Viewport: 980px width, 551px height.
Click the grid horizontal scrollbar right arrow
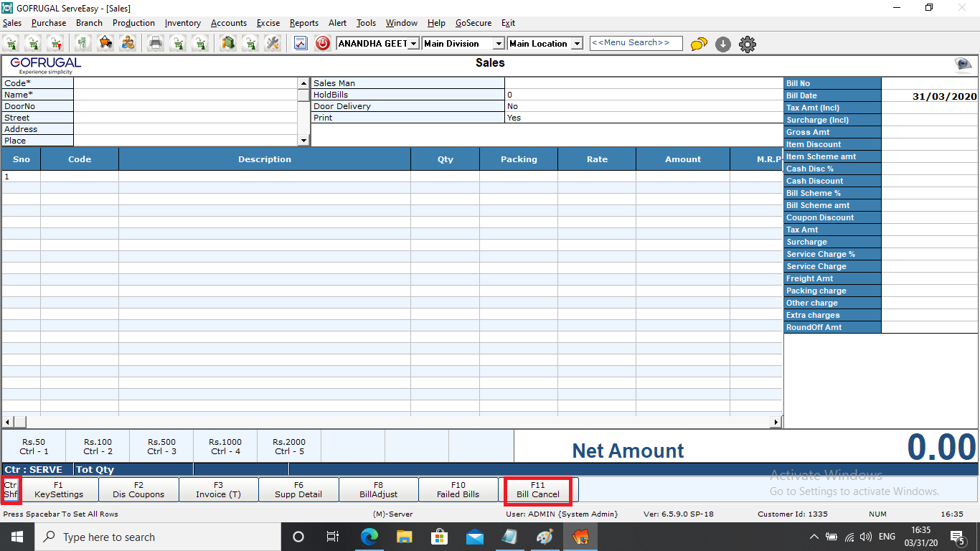coord(776,422)
